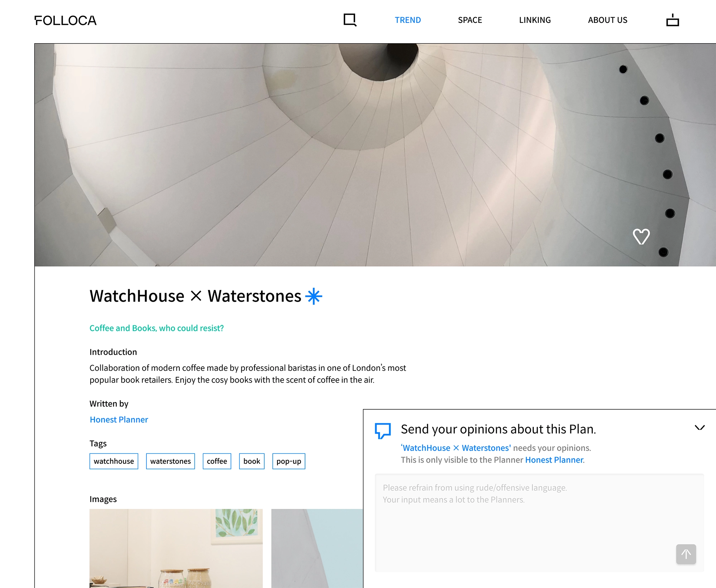Viewport: 716px width, 588px height.
Task: Open the SPACE menu item
Action: (470, 20)
